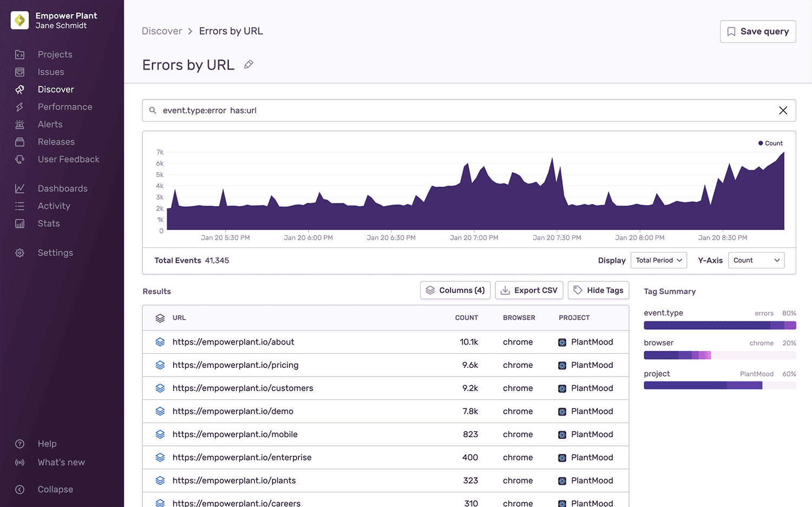
Task: Click the User Feedback icon
Action: click(x=19, y=159)
